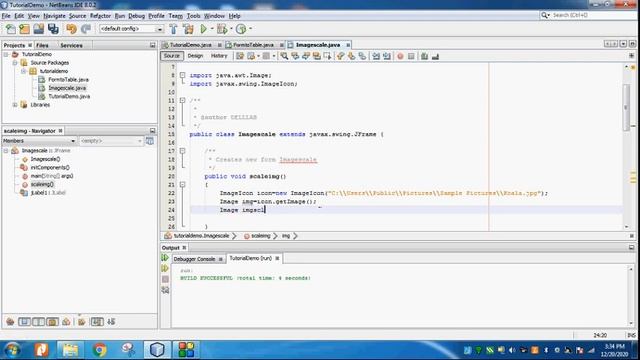Image resolution: width=640 pixels, height=360 pixels.
Task: Select initComponents() in Navigator
Action: (x=50, y=167)
